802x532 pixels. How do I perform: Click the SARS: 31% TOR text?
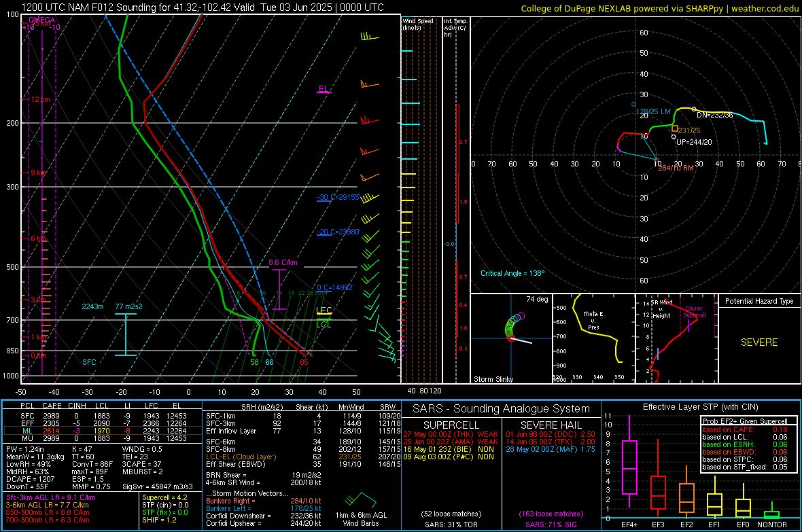[451, 525]
